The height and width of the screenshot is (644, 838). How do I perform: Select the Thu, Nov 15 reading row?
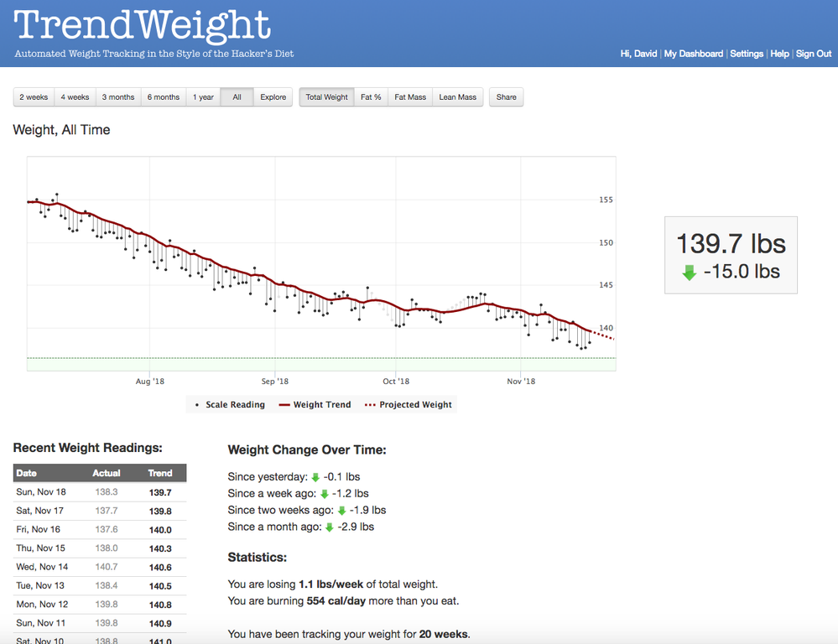pyautogui.click(x=100, y=548)
